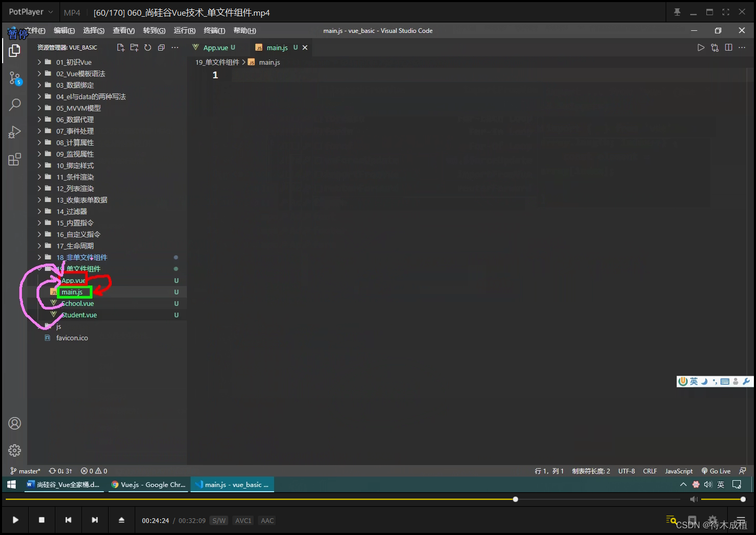Run the file with the editor play icon
756x535 pixels.
click(701, 47)
